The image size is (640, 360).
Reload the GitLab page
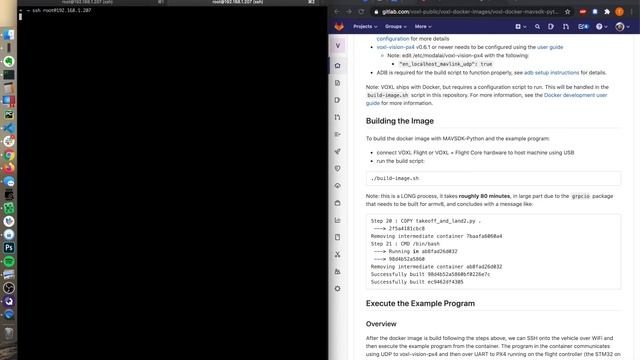[x=361, y=12]
